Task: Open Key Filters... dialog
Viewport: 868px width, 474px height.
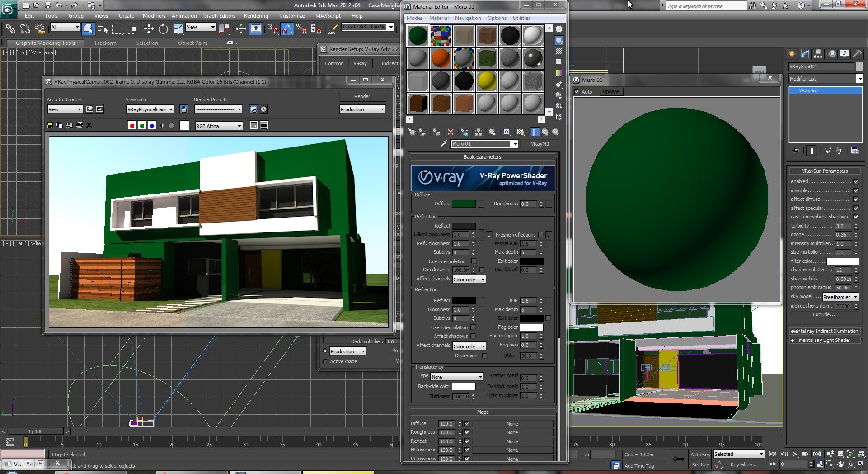Action: pos(744,465)
